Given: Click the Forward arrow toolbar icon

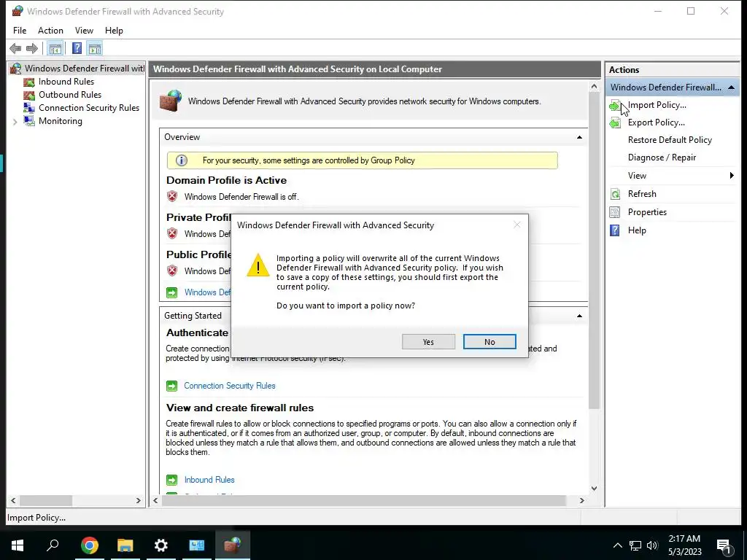Looking at the screenshot, I should tap(32, 48).
